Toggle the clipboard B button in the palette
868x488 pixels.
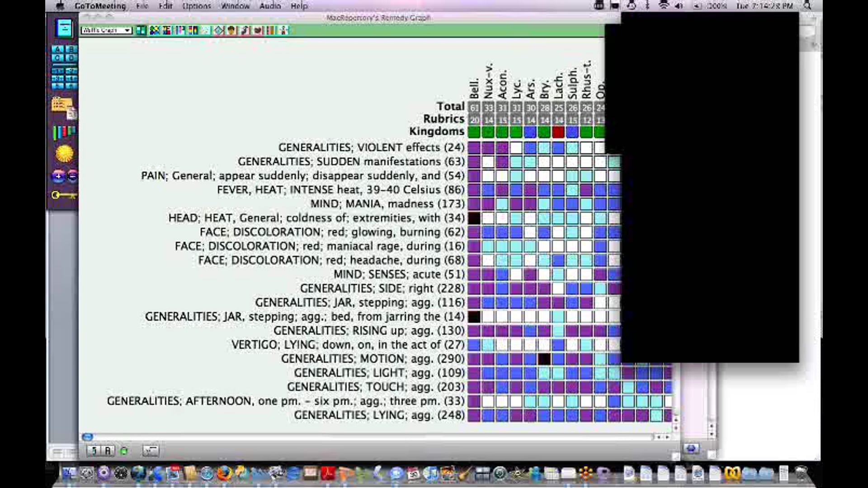(71, 49)
